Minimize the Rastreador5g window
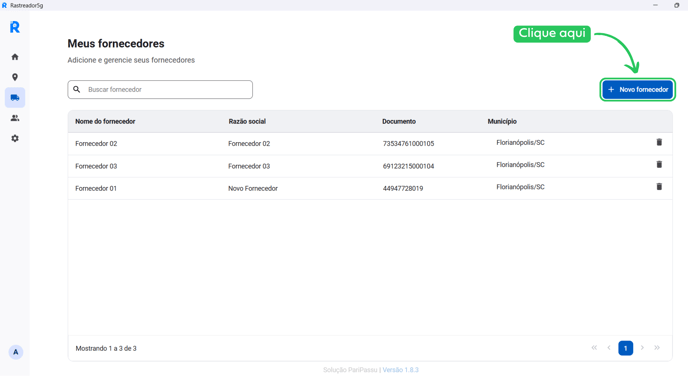Viewport: 688px width, 387px height. [655, 5]
